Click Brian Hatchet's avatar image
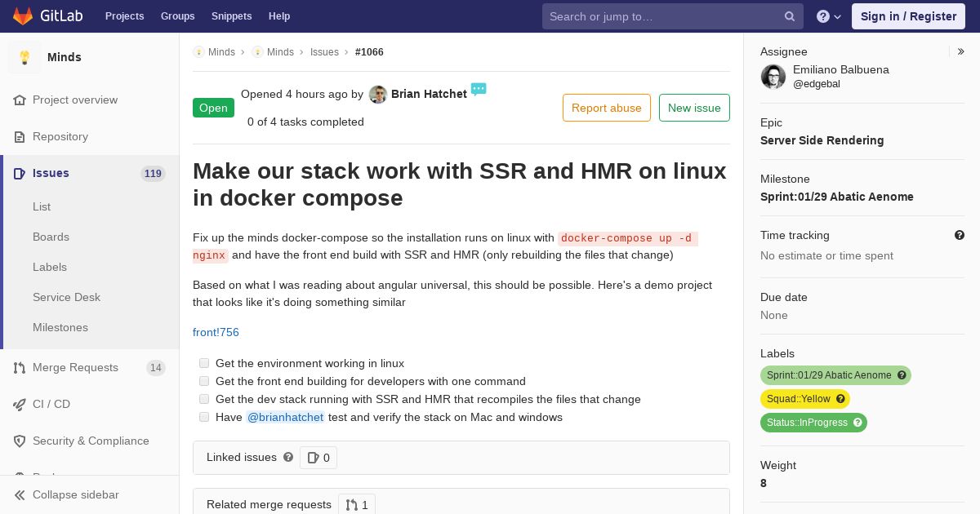The width and height of the screenshot is (980, 514). coord(378,95)
